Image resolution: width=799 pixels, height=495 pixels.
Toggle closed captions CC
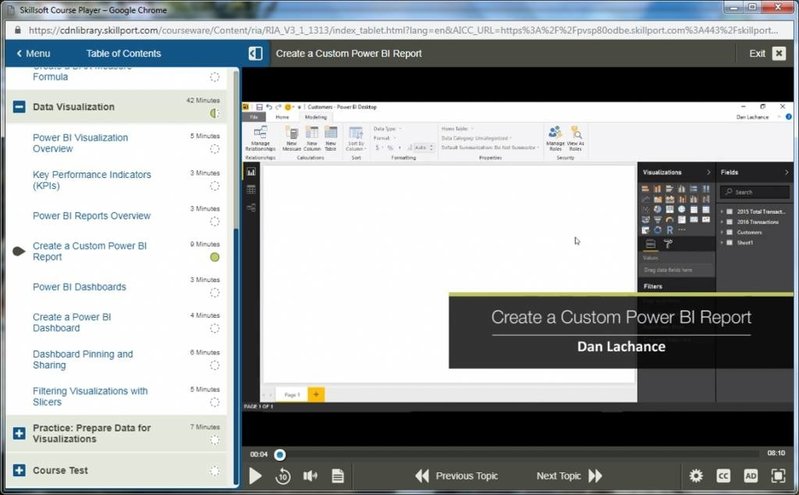click(723, 476)
